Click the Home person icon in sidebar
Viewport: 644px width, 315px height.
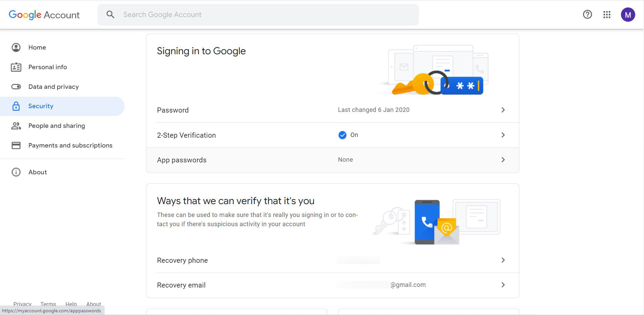click(x=16, y=47)
